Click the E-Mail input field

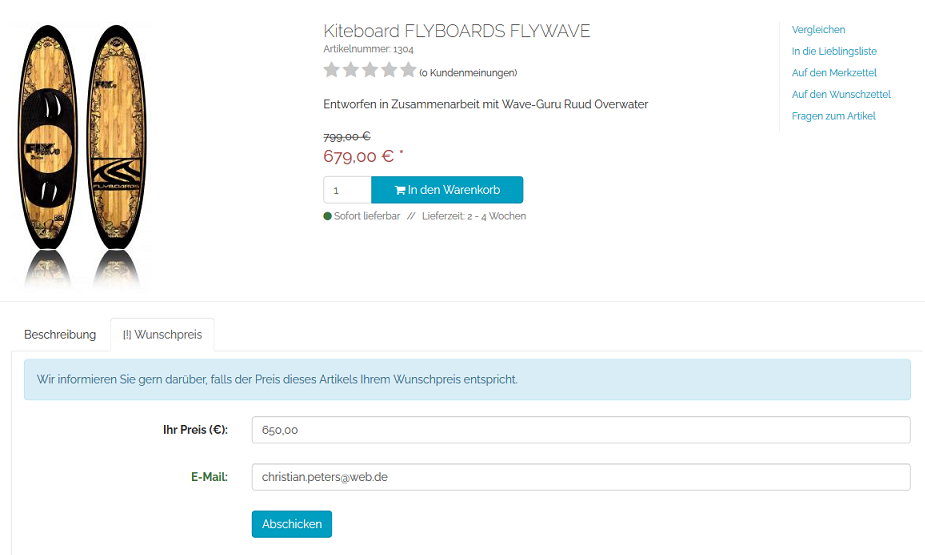[x=581, y=477]
